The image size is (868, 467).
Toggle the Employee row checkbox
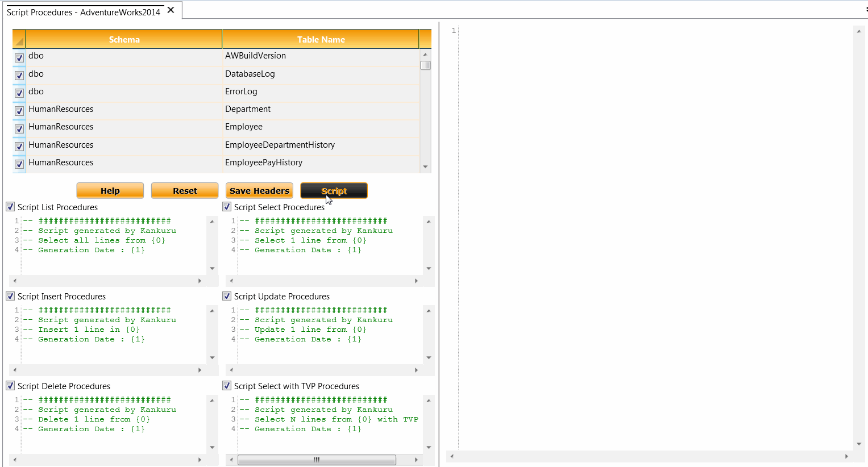19,128
